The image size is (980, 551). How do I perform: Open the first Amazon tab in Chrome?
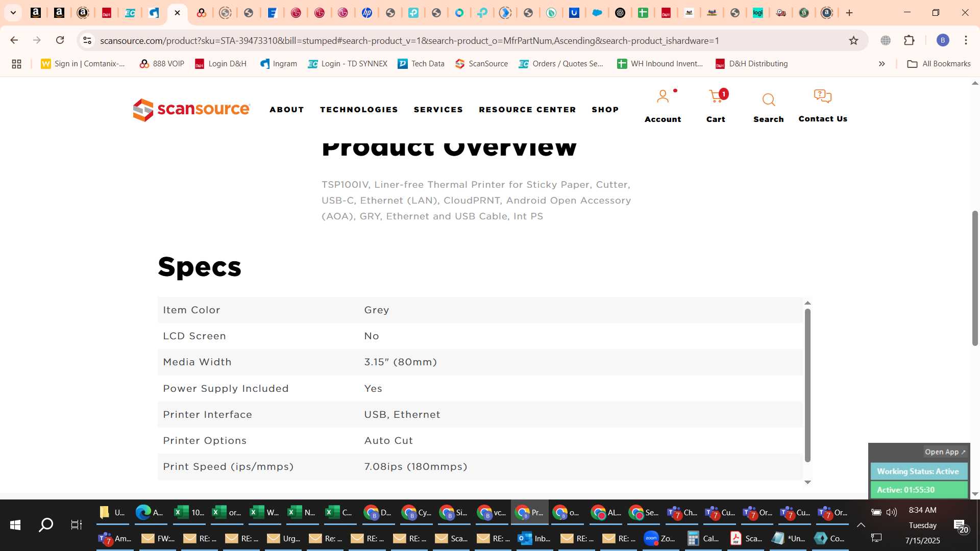36,13
